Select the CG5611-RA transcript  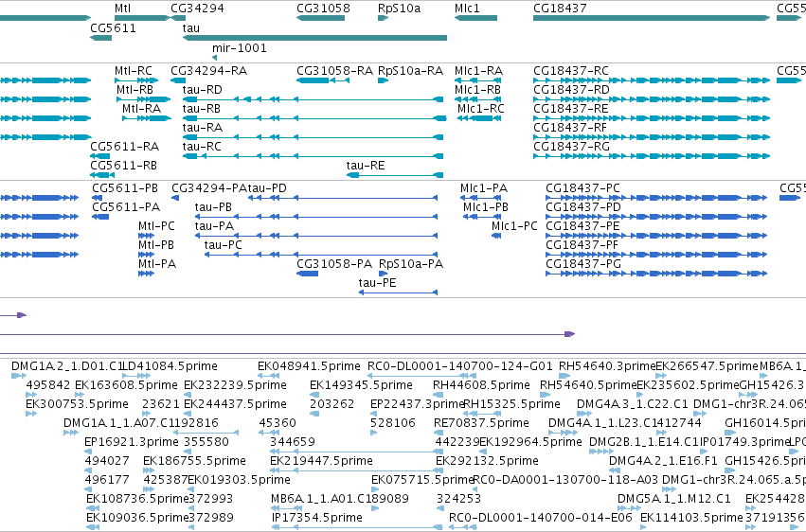(99, 156)
